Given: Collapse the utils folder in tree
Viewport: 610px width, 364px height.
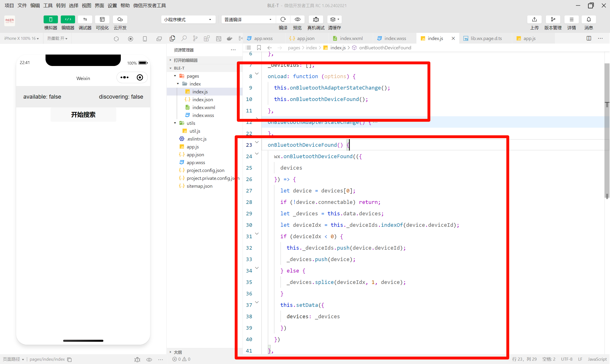Looking at the screenshot, I should coord(175,123).
